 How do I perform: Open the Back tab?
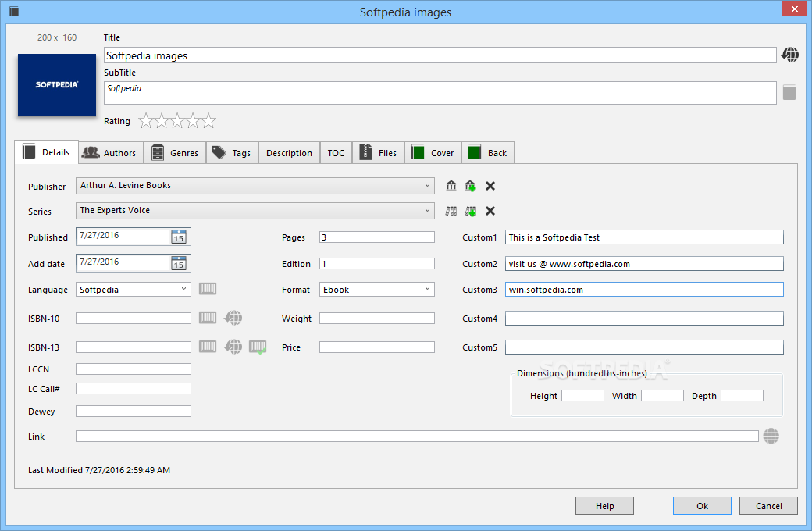pos(488,153)
